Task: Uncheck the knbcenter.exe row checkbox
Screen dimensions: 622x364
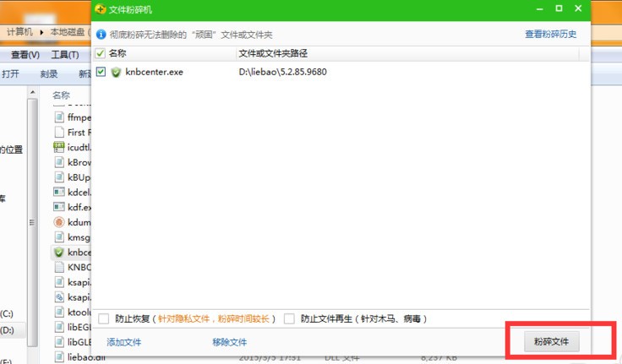Action: (101, 72)
